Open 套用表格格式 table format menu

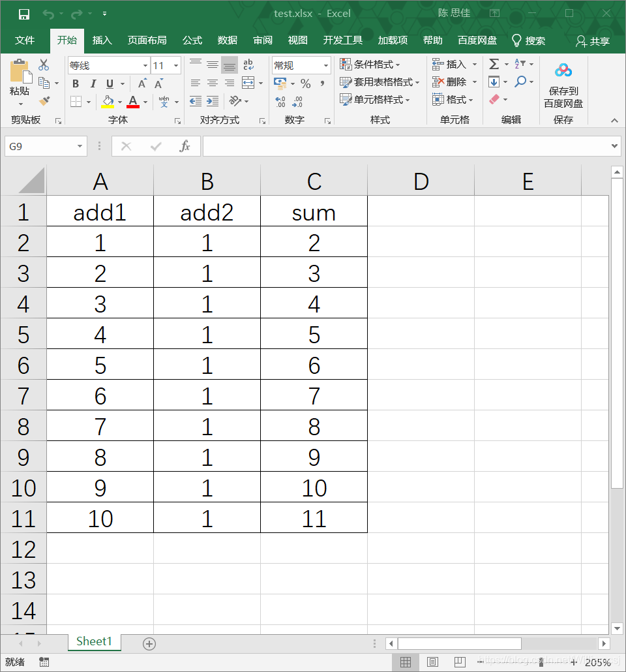coord(380,82)
